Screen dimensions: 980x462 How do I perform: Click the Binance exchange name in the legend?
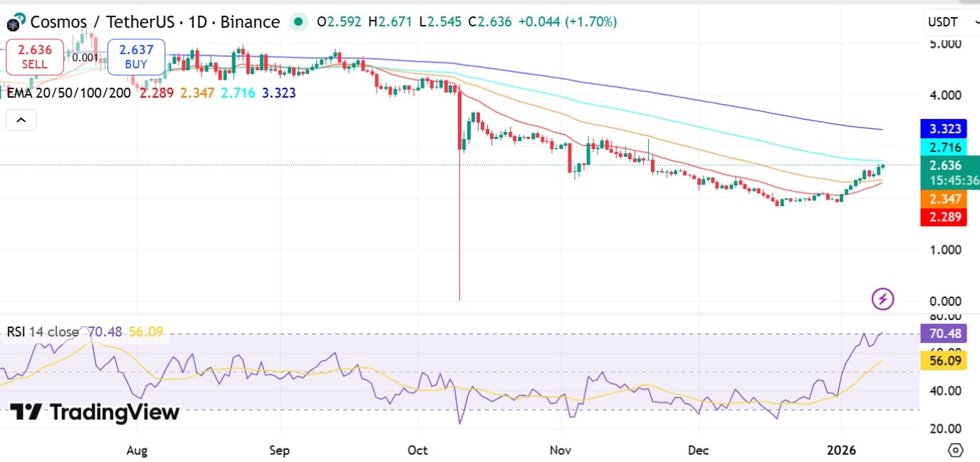click(x=251, y=22)
